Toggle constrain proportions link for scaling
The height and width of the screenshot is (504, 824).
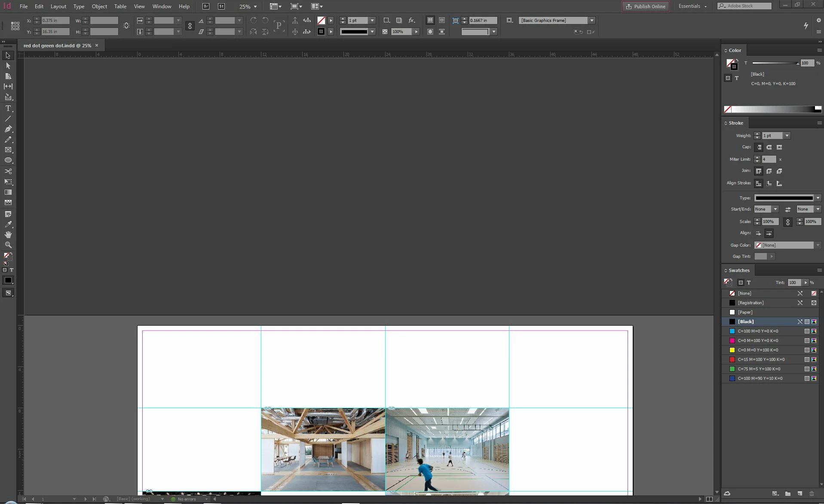point(190,26)
